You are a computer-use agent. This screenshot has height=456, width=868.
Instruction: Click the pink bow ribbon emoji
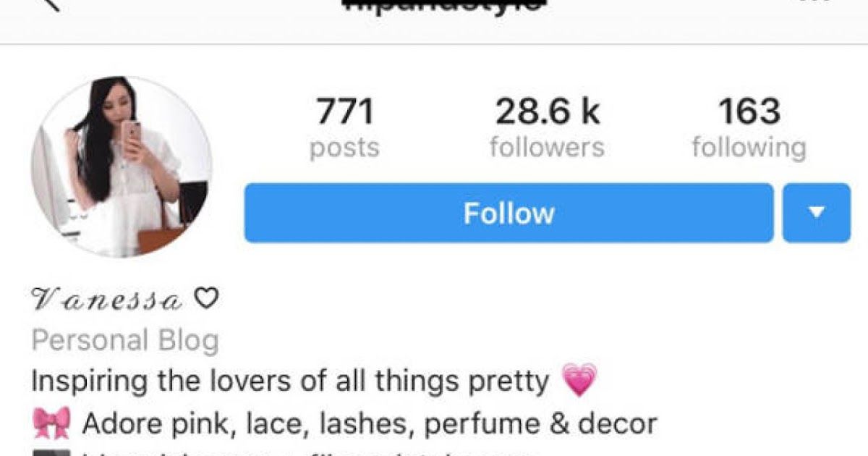pos(52,423)
